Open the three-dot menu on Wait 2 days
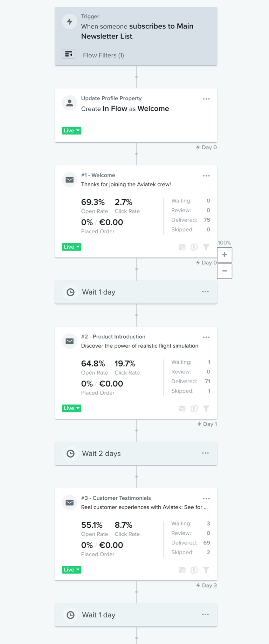 pyautogui.click(x=205, y=453)
